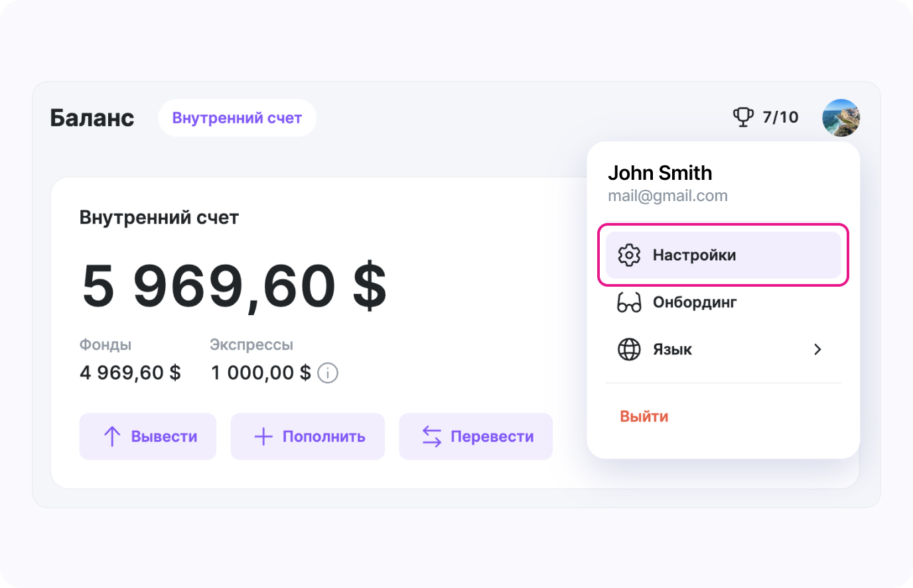Click the John Smith name
Image resolution: width=913 pixels, height=588 pixels.
coord(660,173)
